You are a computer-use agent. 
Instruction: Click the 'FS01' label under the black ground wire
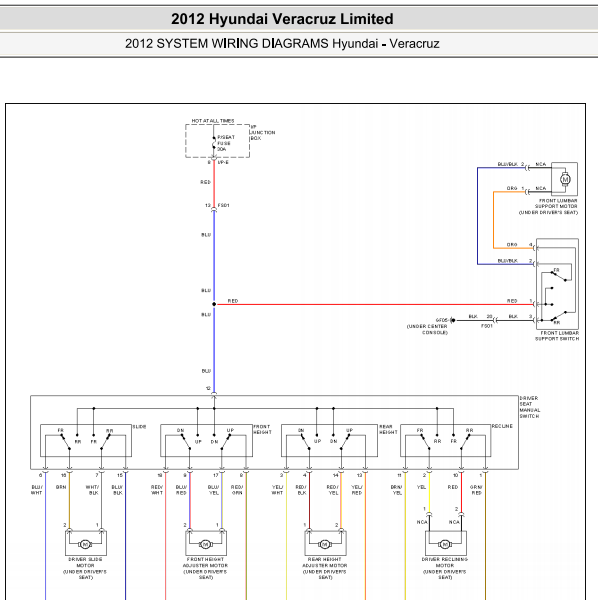pyautogui.click(x=487, y=326)
